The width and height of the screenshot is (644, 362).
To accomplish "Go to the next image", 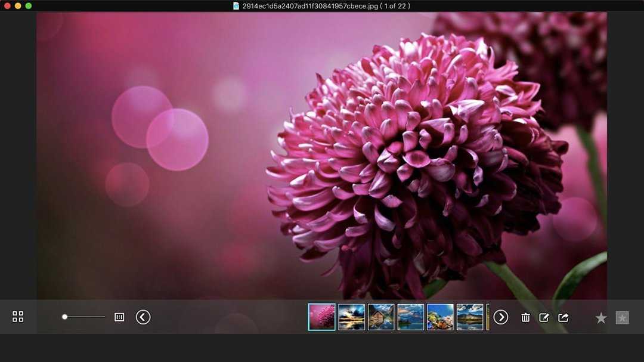I will point(501,317).
